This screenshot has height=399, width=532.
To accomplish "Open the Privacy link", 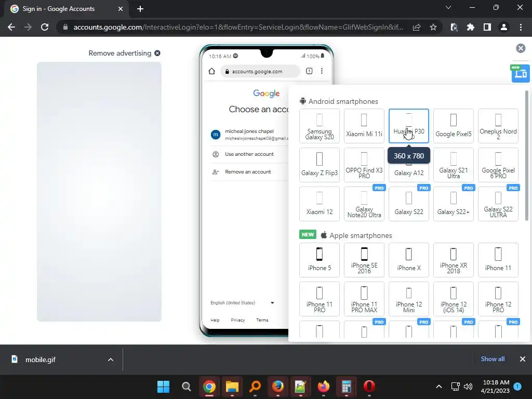I will (237, 320).
